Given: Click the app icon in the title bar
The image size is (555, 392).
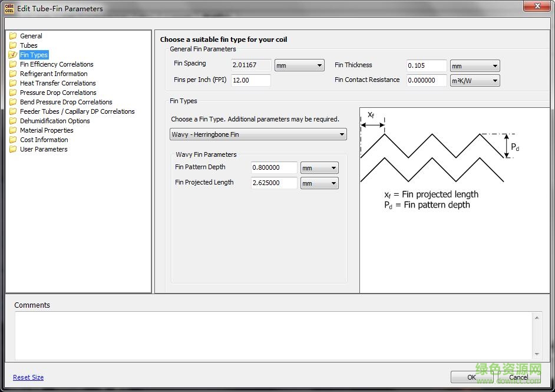Looking at the screenshot, I should [9, 8].
